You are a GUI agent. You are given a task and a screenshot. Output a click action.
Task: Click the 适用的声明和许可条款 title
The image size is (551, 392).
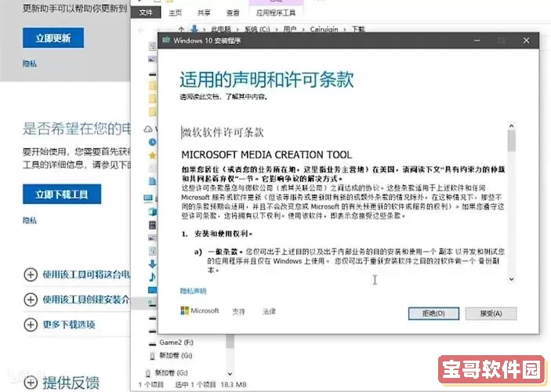click(266, 79)
